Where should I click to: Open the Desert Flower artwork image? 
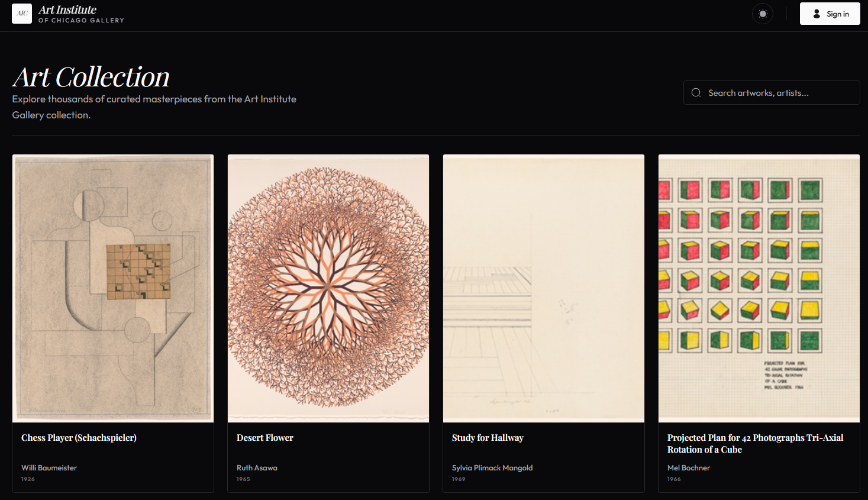328,289
